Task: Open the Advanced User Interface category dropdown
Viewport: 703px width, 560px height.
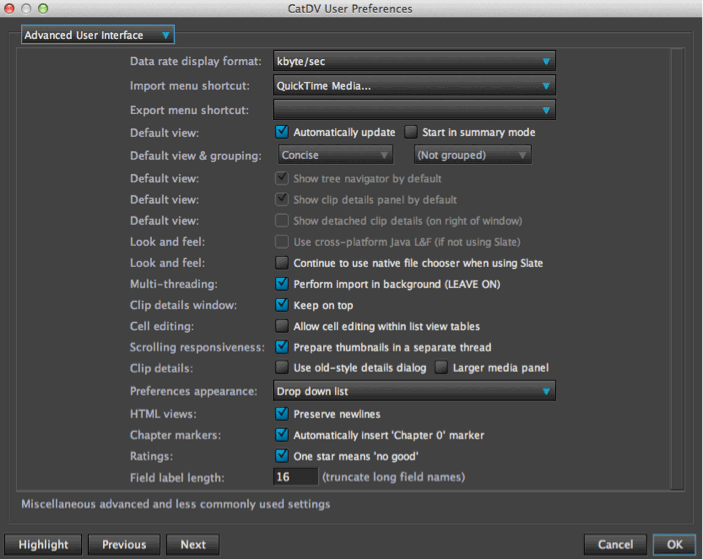Action: click(x=98, y=35)
